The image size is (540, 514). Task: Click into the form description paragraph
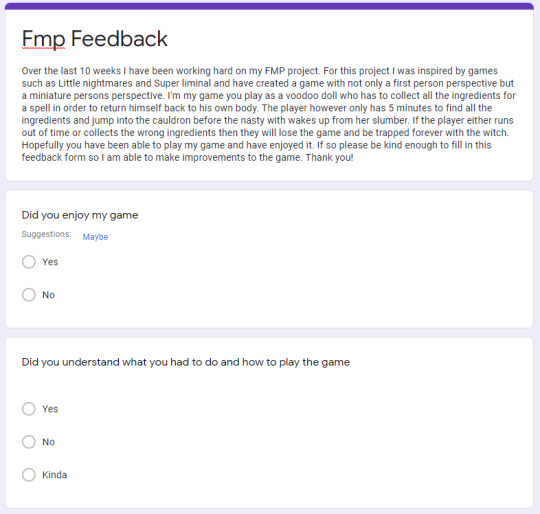(x=269, y=114)
